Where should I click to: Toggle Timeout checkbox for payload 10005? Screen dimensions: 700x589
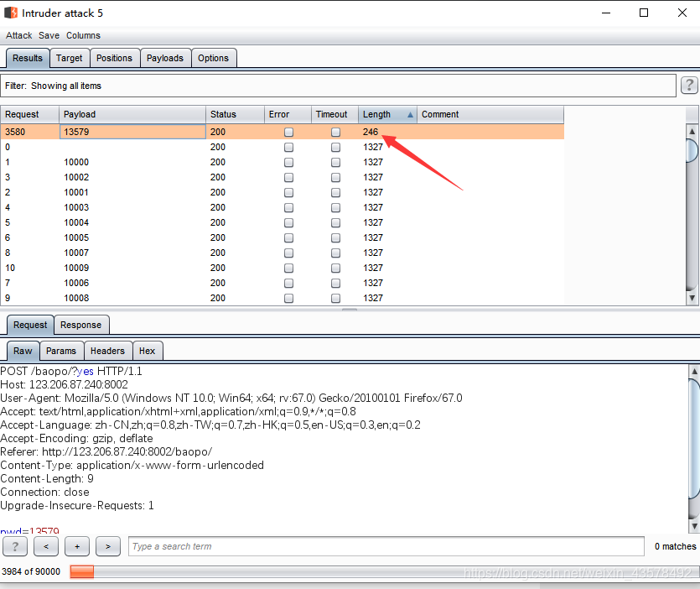pyautogui.click(x=335, y=237)
